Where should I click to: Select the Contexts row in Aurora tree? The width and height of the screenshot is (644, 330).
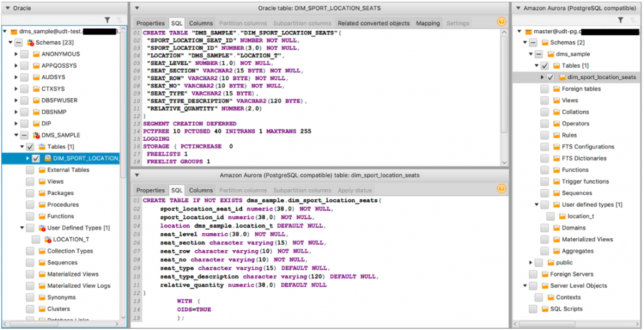(577, 297)
